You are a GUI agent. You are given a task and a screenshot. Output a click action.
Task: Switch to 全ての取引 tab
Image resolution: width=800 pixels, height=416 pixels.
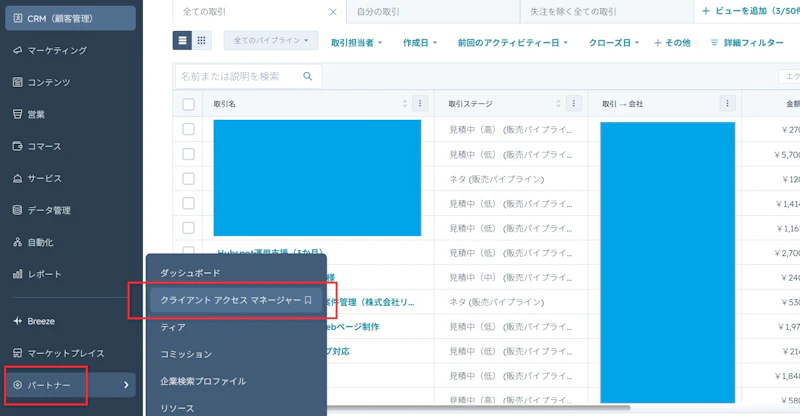point(204,12)
